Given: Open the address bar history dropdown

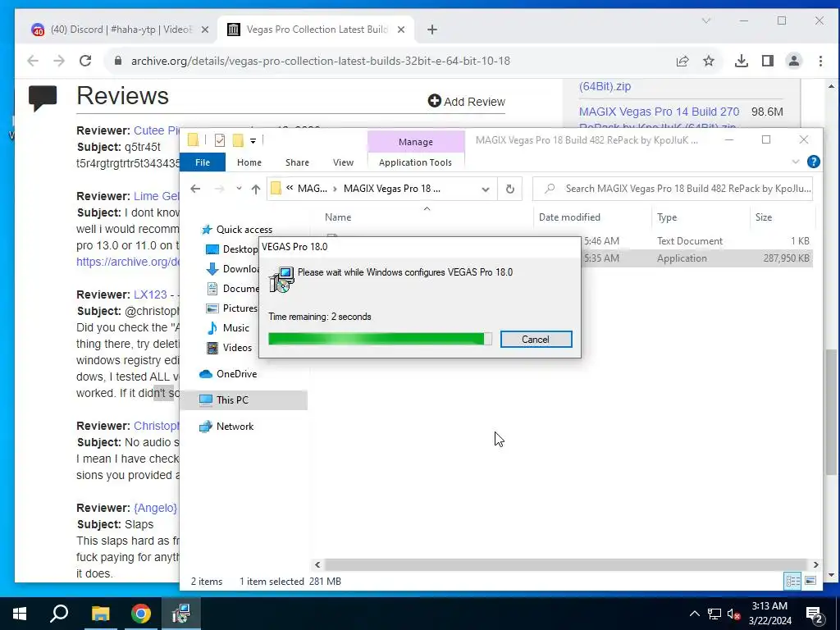Looking at the screenshot, I should pyautogui.click(x=486, y=189).
